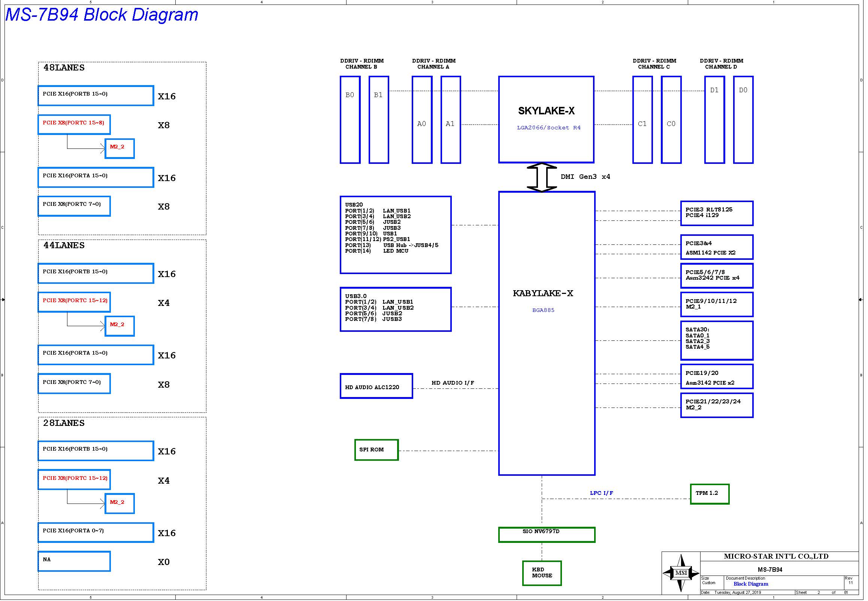
Task: Select PCIE X8(PORTC 7~0) in the 44LANES group
Action: (74, 384)
